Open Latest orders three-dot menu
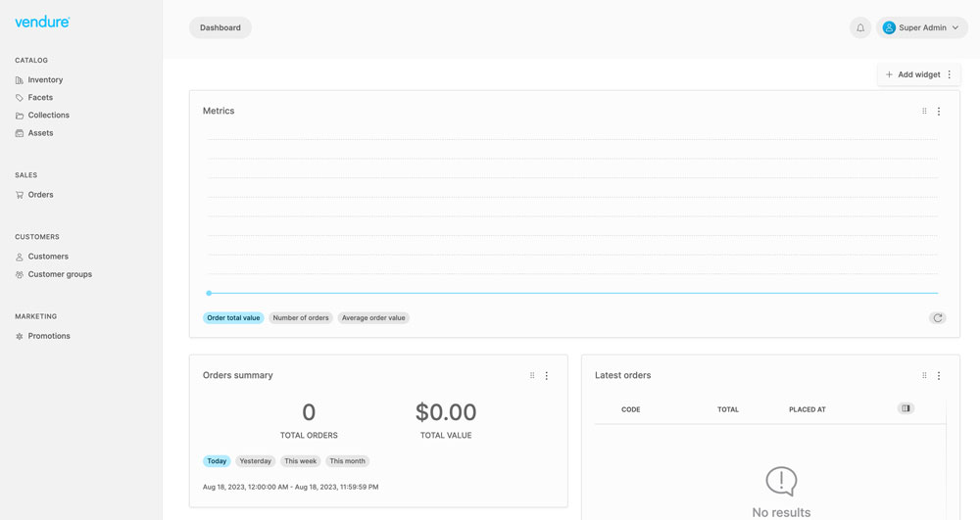 pyautogui.click(x=939, y=376)
